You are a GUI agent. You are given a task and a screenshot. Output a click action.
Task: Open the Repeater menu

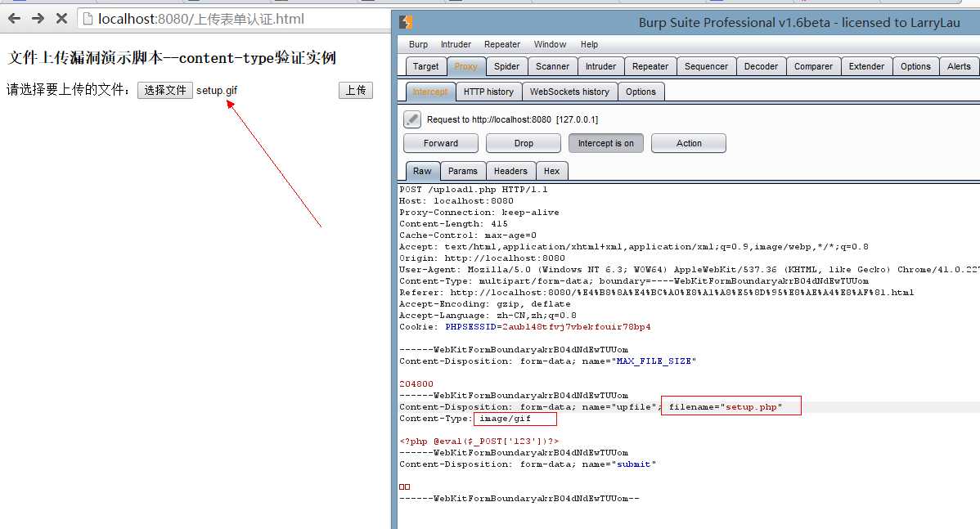tap(502, 44)
